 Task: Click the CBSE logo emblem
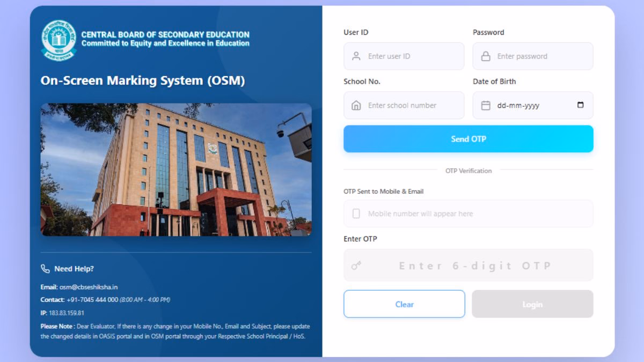point(58,40)
